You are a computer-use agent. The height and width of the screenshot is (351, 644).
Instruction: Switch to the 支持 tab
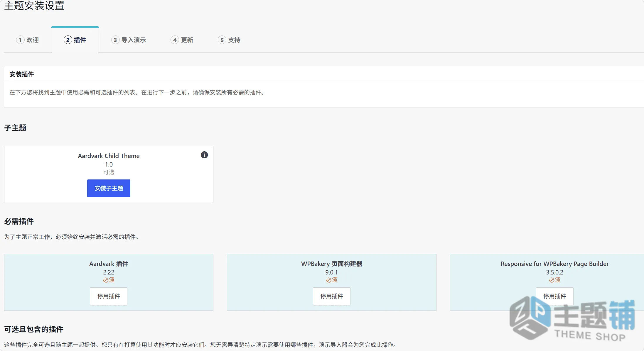(x=229, y=40)
